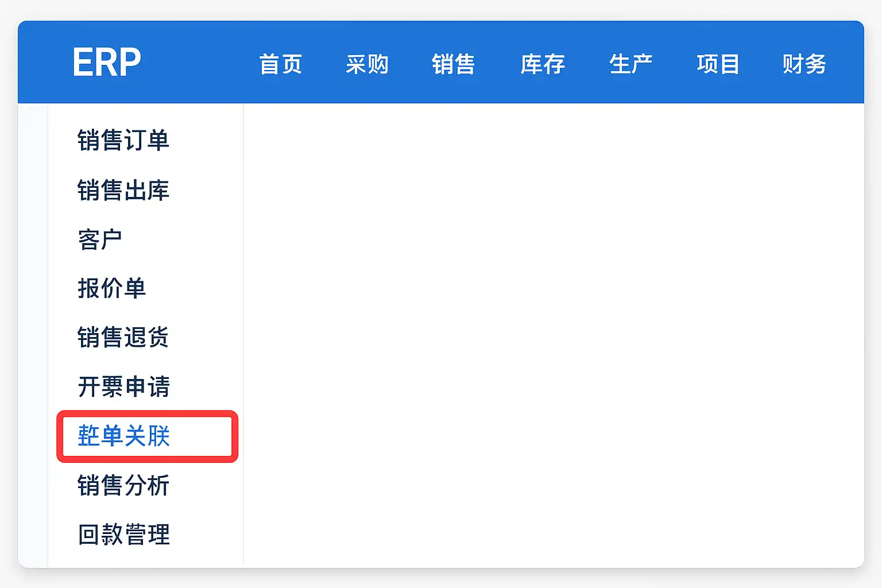
Task: Go to the 库存 module
Action: pyautogui.click(x=542, y=64)
